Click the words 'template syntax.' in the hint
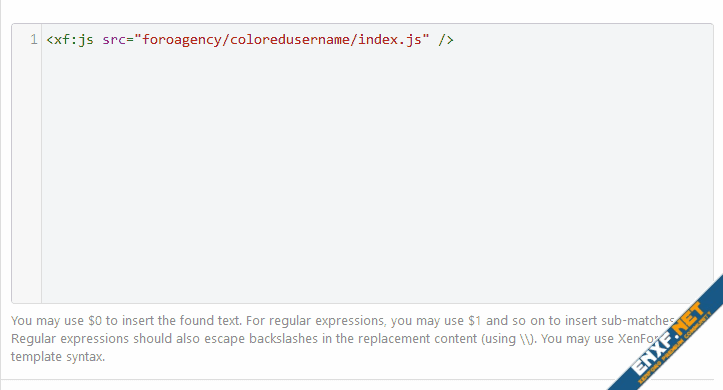723x390 pixels. (x=58, y=357)
